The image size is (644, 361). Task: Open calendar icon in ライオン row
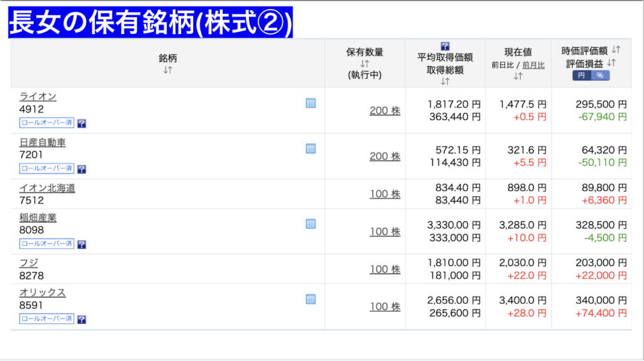point(311,103)
